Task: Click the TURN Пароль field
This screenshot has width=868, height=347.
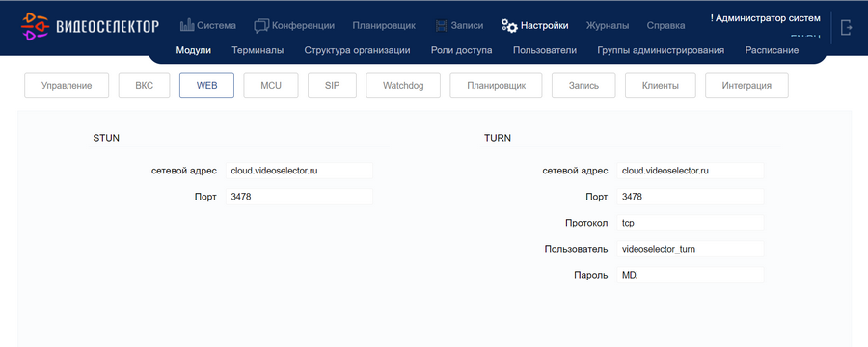Action: 691,275
